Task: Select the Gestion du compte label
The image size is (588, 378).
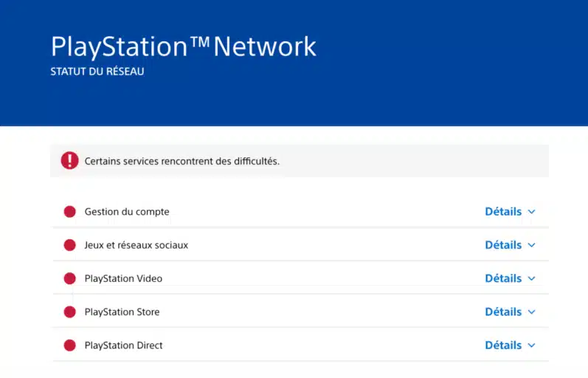Action: click(x=127, y=212)
